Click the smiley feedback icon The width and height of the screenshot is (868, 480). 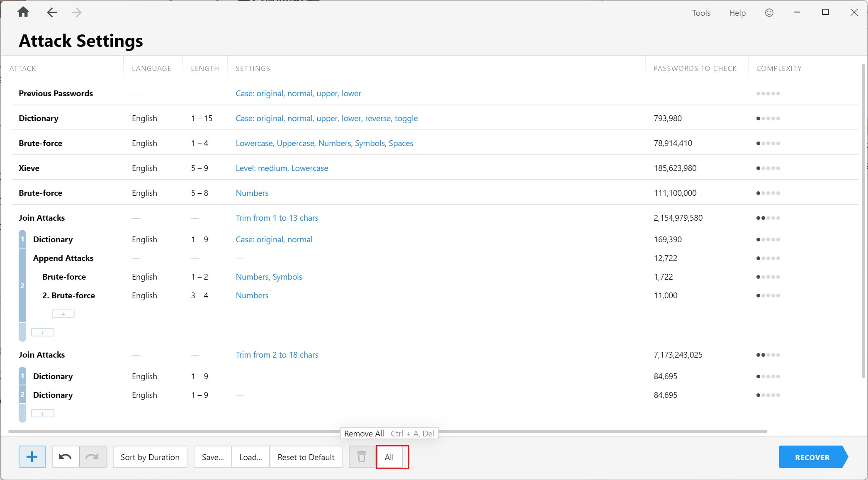769,13
